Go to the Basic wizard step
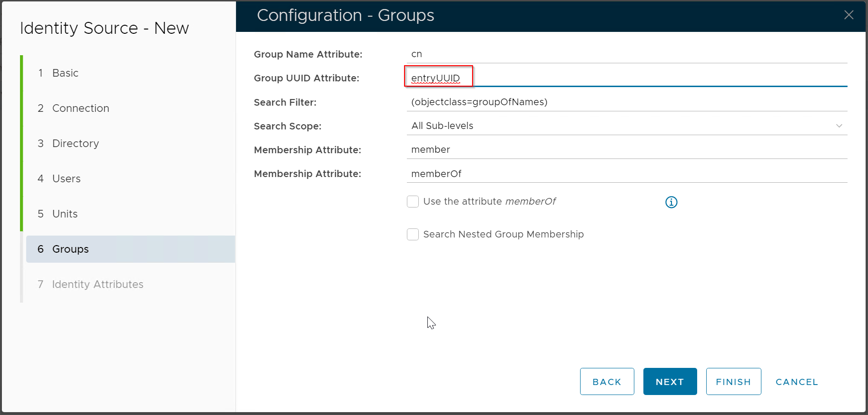 tap(65, 73)
